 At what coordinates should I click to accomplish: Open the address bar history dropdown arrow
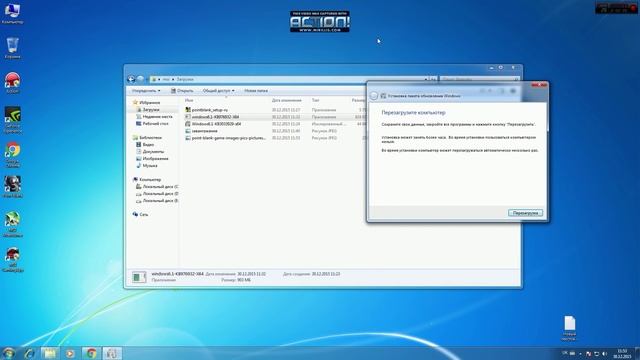tap(426, 79)
